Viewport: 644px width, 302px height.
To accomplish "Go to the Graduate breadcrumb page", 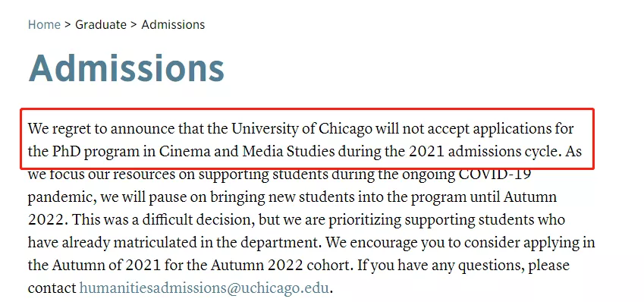I will click(x=101, y=24).
